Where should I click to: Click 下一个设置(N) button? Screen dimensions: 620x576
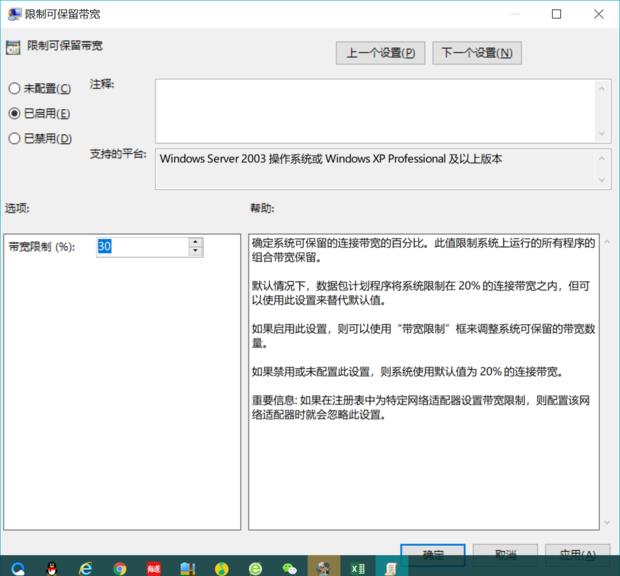tap(477, 53)
